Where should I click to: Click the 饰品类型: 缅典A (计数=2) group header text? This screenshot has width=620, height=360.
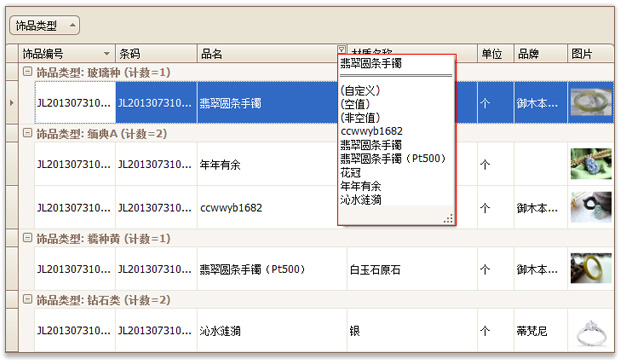(x=102, y=134)
